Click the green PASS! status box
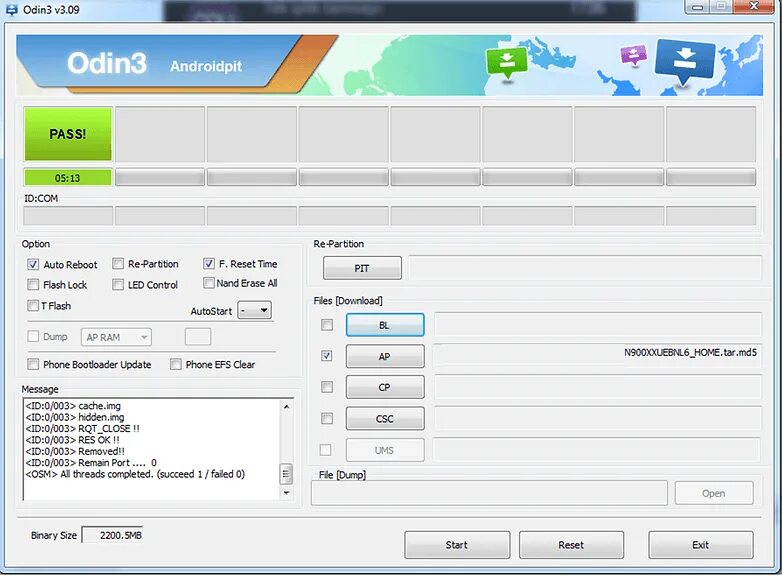Screen dimensions: 782x576 pos(68,134)
